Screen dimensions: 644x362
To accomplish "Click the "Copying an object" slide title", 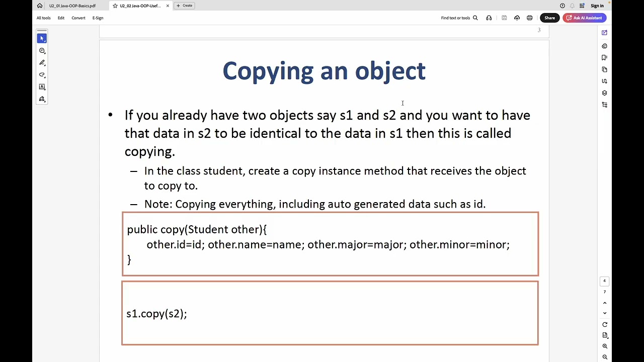I will pos(324,71).
